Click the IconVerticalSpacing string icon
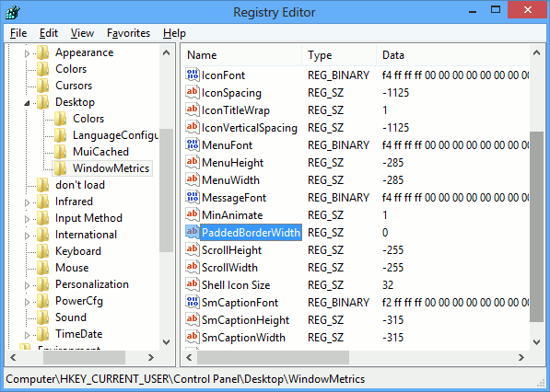Image resolution: width=550 pixels, height=392 pixels. click(193, 127)
